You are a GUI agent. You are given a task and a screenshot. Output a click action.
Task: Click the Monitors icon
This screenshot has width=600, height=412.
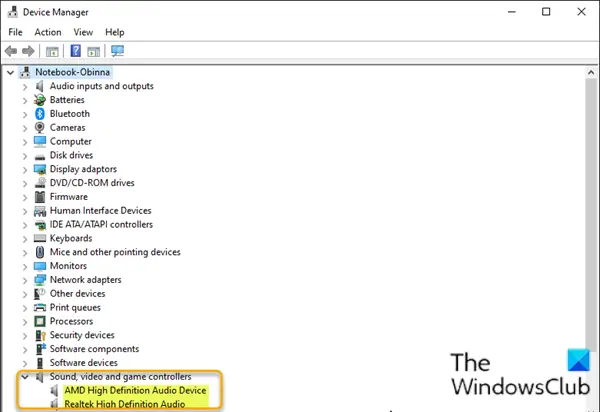tap(40, 266)
